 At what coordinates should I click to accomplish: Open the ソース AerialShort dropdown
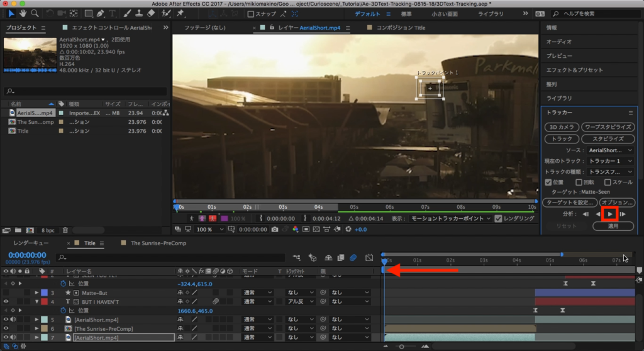tap(610, 150)
